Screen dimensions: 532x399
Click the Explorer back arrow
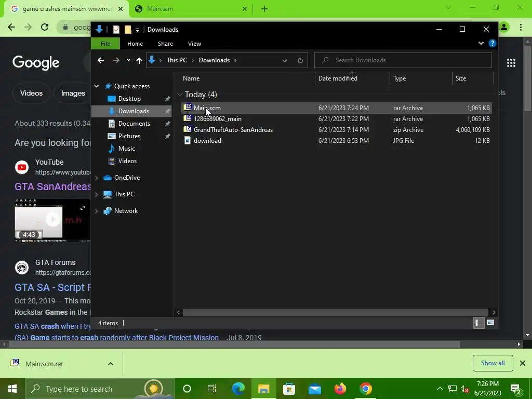pos(101,60)
